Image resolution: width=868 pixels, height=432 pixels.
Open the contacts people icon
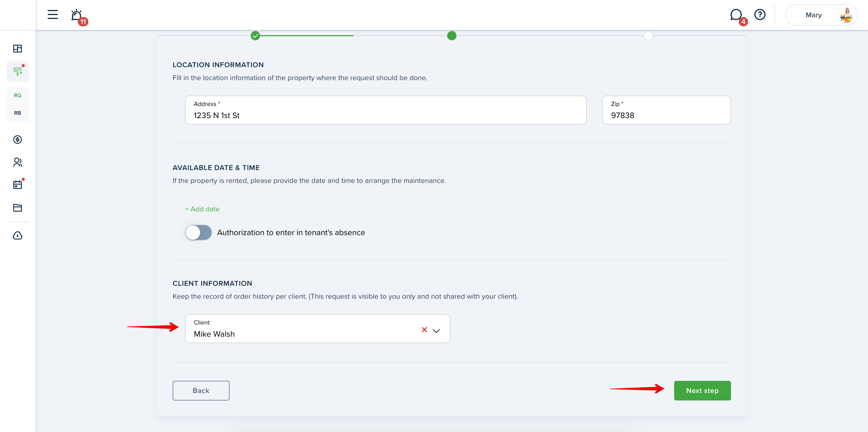[x=18, y=162]
